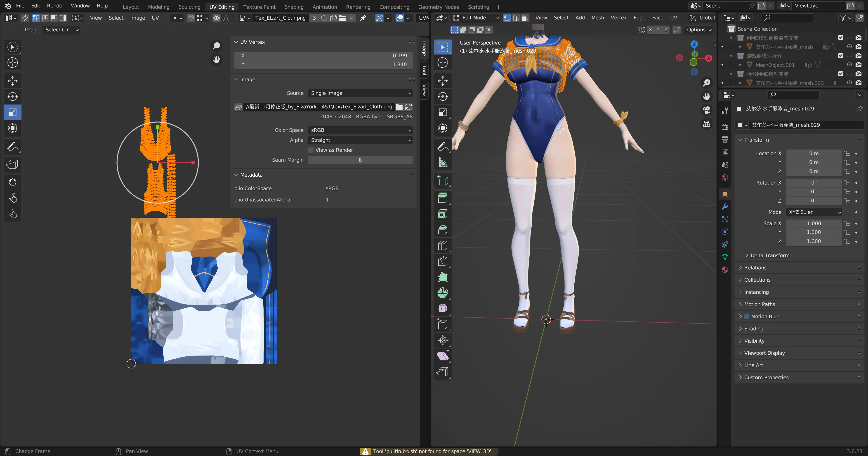The image size is (868, 456).
Task: Click the Loop Cut tool icon
Action: (x=442, y=246)
